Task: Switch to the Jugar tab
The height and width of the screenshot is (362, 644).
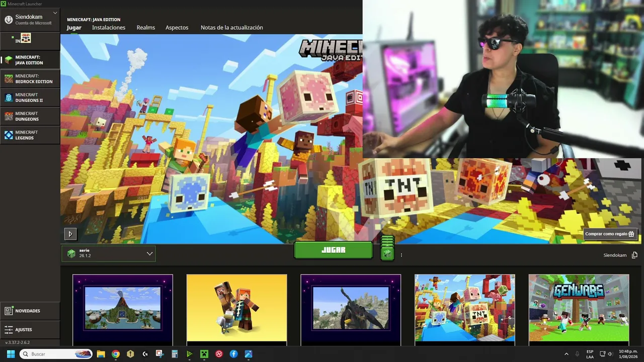Action: pyautogui.click(x=74, y=28)
